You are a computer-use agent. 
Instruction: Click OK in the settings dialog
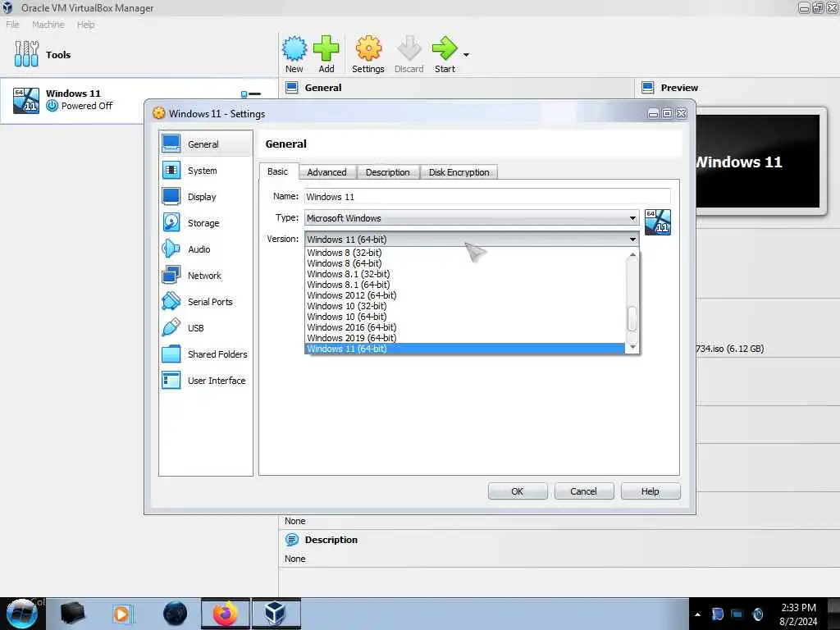coord(518,491)
